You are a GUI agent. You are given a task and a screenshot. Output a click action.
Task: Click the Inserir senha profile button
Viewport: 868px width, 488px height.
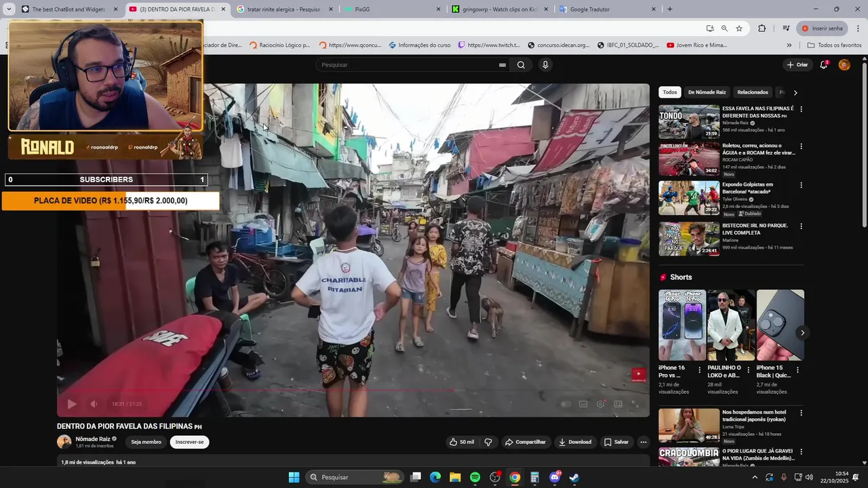click(x=822, y=28)
